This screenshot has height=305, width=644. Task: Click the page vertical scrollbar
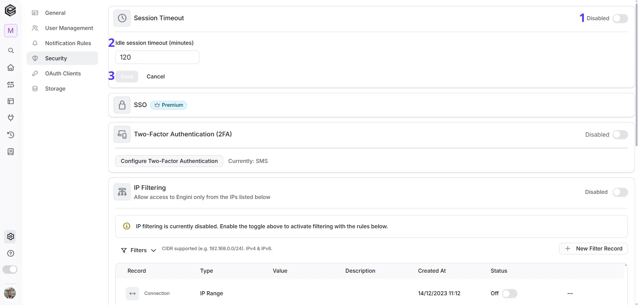click(637, 74)
